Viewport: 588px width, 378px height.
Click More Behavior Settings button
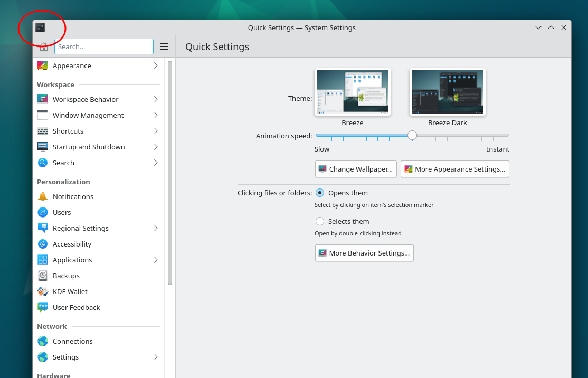[x=364, y=253]
